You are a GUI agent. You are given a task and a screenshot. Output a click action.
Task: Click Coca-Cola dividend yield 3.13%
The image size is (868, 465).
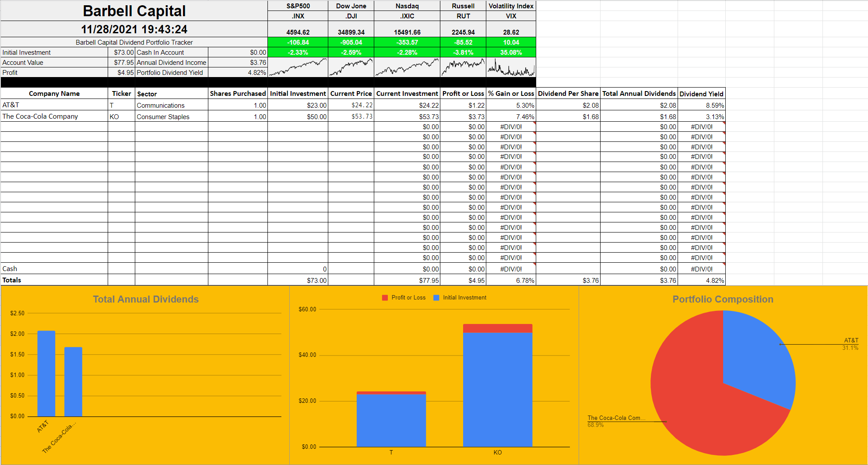[702, 116]
